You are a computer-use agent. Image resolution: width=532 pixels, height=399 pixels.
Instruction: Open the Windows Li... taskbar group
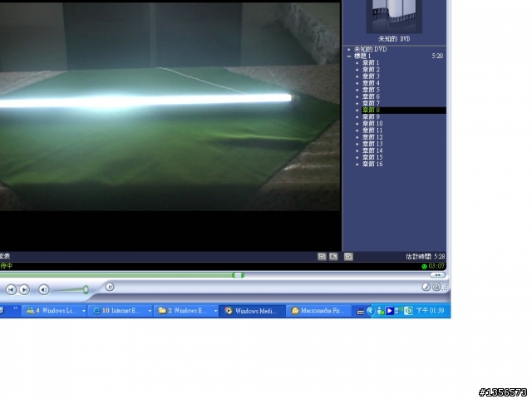pyautogui.click(x=53, y=311)
